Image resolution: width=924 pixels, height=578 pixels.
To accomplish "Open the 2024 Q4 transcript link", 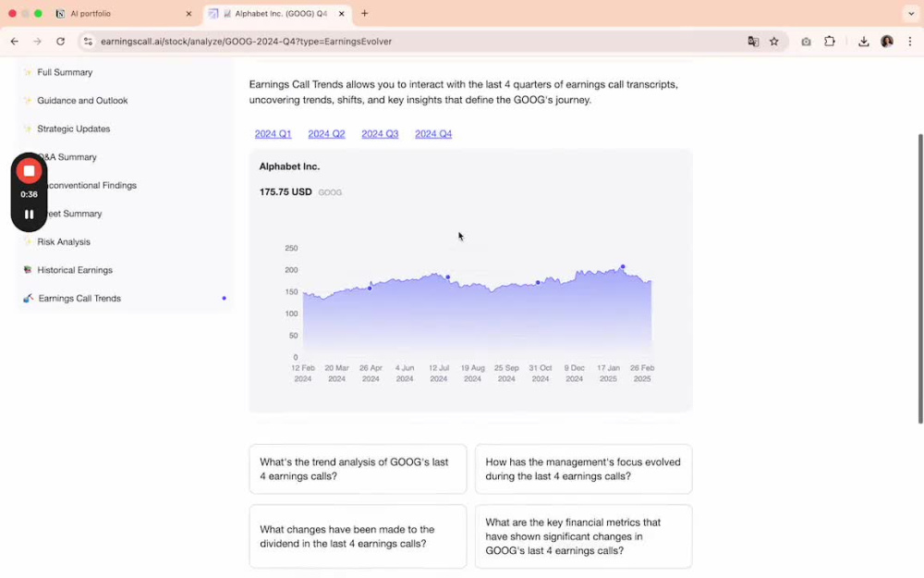I will (433, 134).
